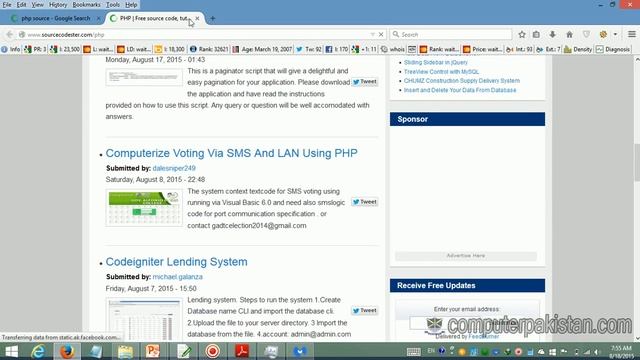Open the Diagnosis tool in the toolbar
This screenshot has width=640, height=360.
tap(613, 49)
